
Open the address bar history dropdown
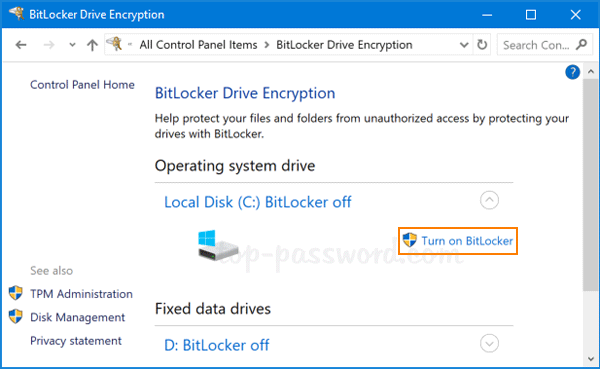[464, 45]
